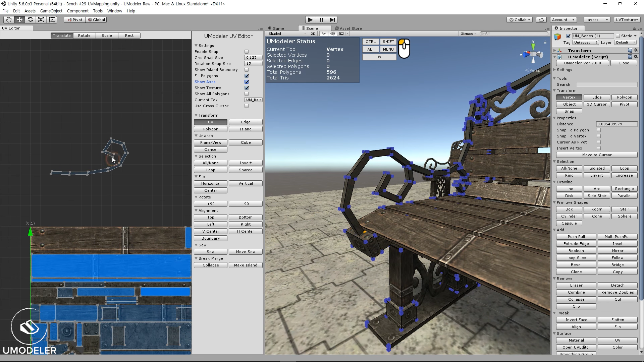
Task: Enable the Enable Snap checkbox
Action: [247, 52]
